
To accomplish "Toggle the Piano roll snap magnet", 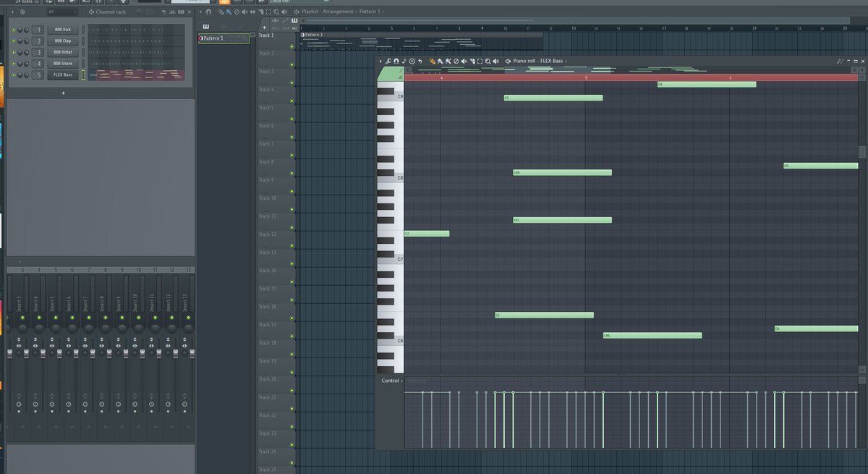I will (396, 62).
